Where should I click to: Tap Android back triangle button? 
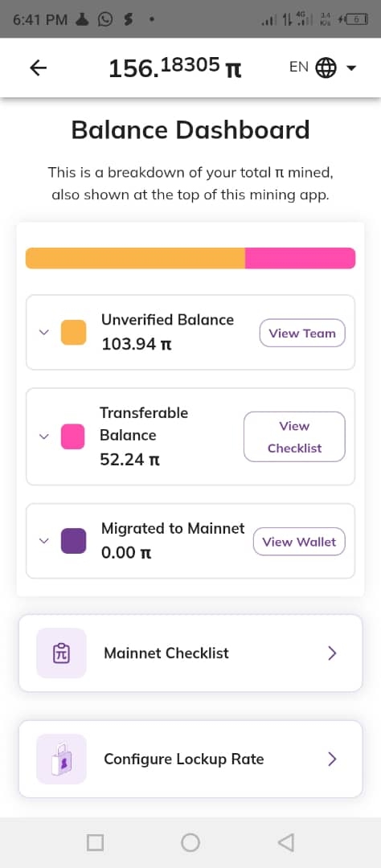[x=285, y=842]
